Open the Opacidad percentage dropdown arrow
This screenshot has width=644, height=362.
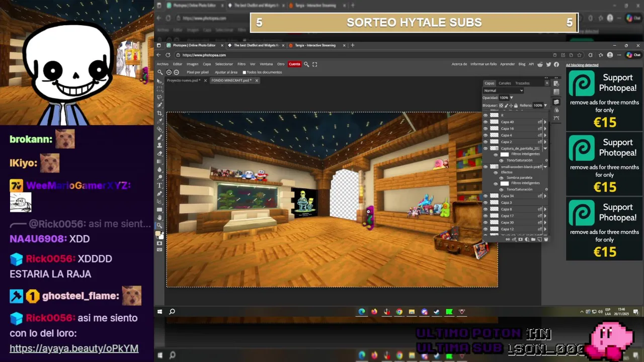point(512,98)
